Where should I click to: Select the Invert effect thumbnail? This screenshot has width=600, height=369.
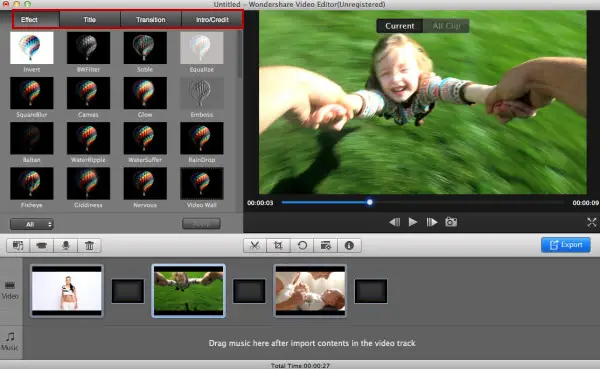pyautogui.click(x=32, y=48)
